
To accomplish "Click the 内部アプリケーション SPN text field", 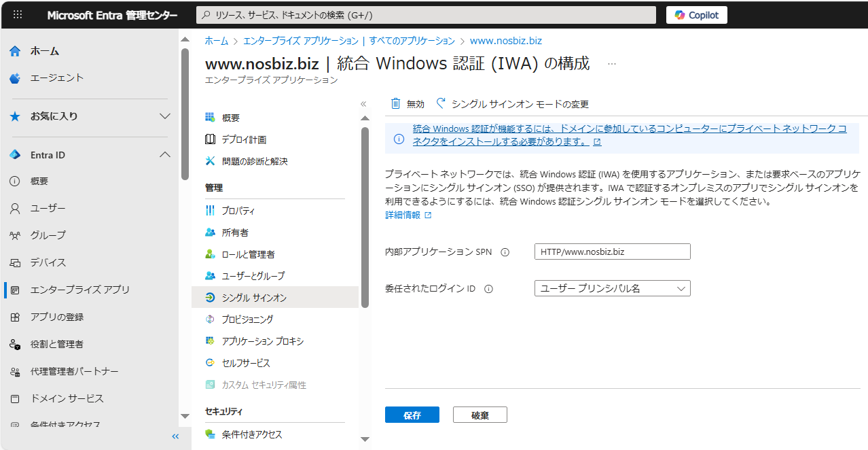I will (612, 252).
